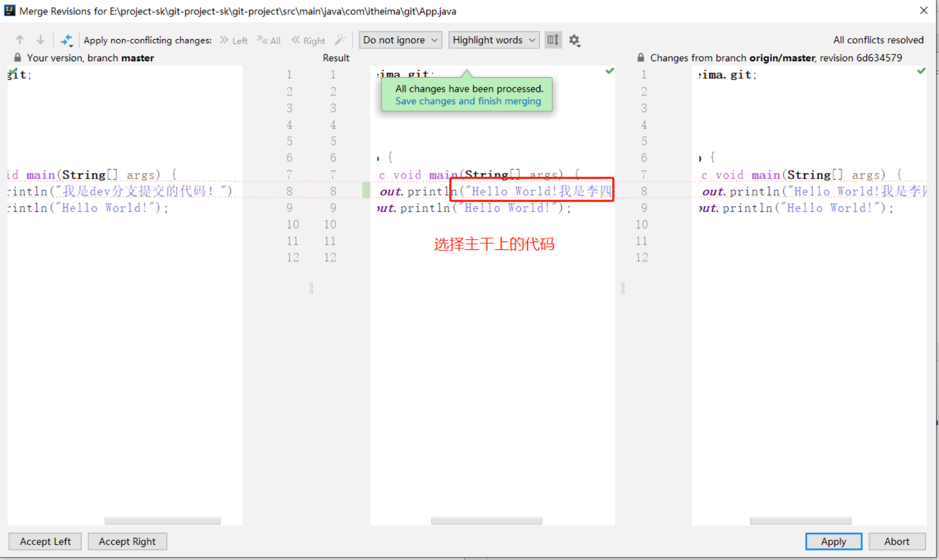Open diff settings gear menu

[574, 40]
